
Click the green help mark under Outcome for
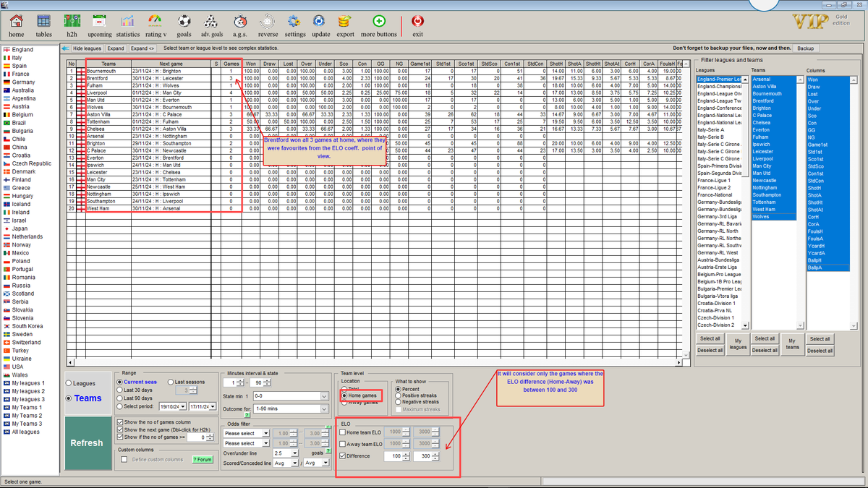tap(247, 415)
